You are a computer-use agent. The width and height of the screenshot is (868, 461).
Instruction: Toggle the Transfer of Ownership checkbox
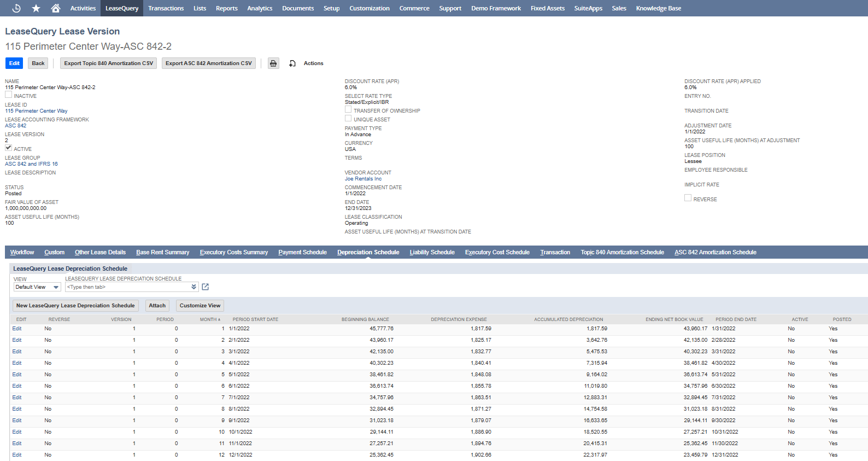[348, 110]
